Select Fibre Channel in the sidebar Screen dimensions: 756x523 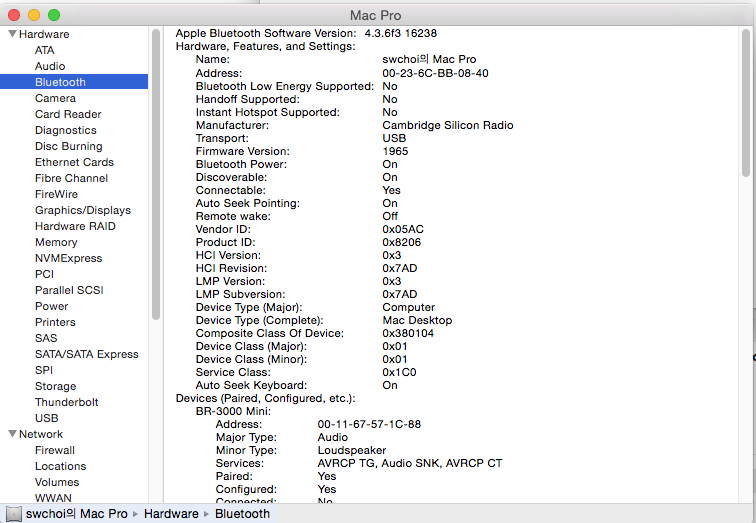71,178
